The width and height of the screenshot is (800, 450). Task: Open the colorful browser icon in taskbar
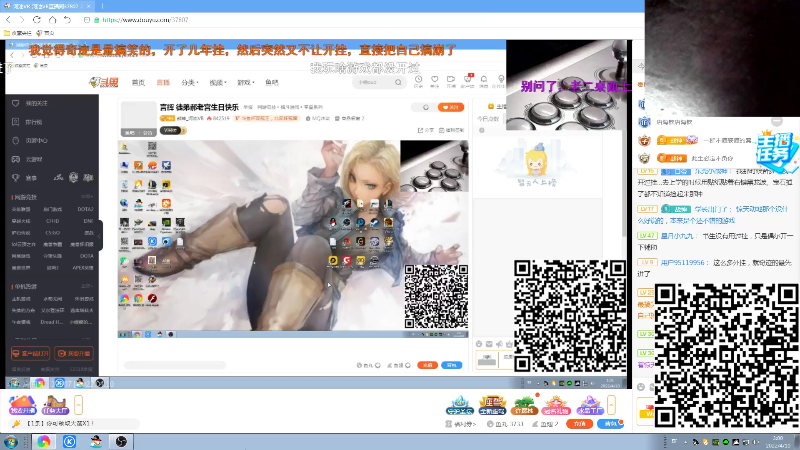43,442
